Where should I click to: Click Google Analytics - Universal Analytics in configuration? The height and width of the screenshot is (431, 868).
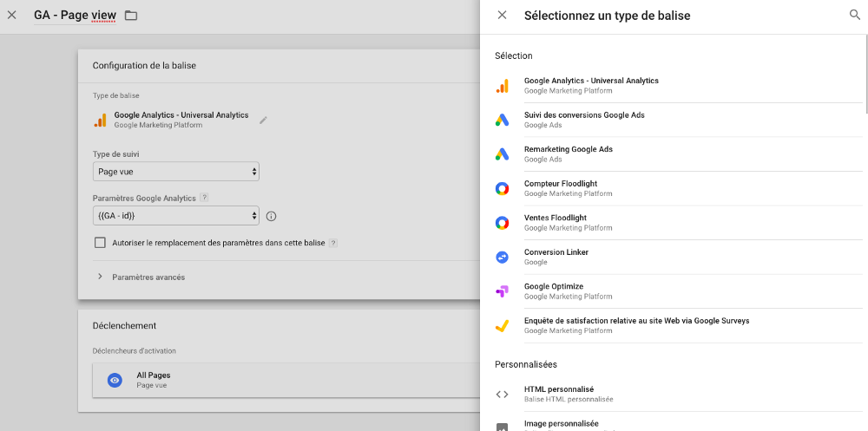(181, 115)
